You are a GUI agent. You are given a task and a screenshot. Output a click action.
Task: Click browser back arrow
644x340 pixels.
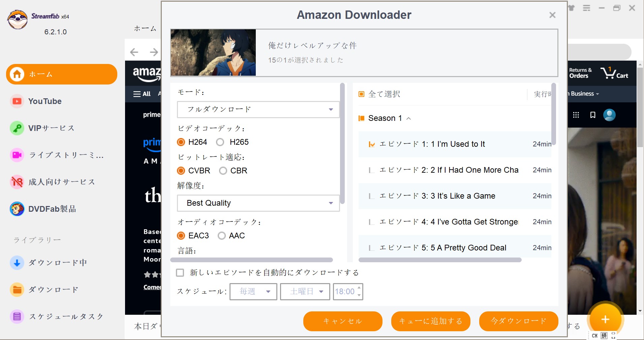click(x=134, y=52)
